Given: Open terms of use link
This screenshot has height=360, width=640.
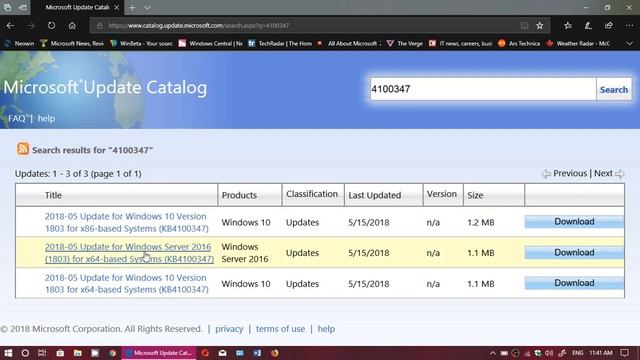Looking at the screenshot, I should 280,329.
